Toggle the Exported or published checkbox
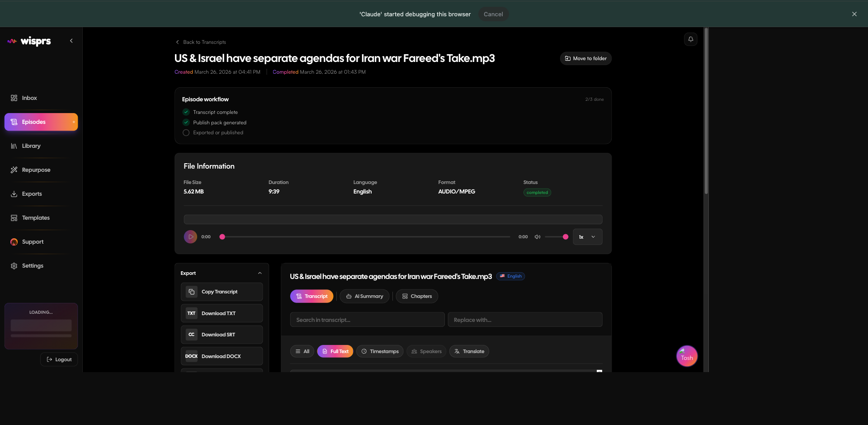Image resolution: width=868 pixels, height=425 pixels. 186,132
